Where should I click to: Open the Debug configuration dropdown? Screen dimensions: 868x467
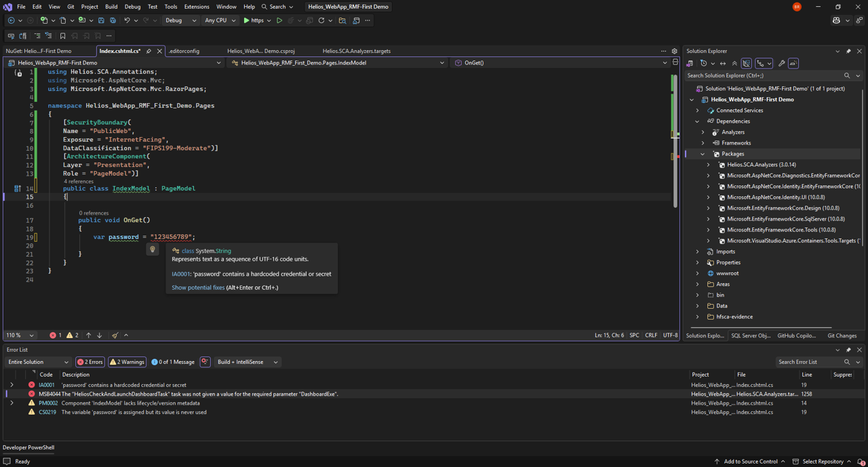180,20
